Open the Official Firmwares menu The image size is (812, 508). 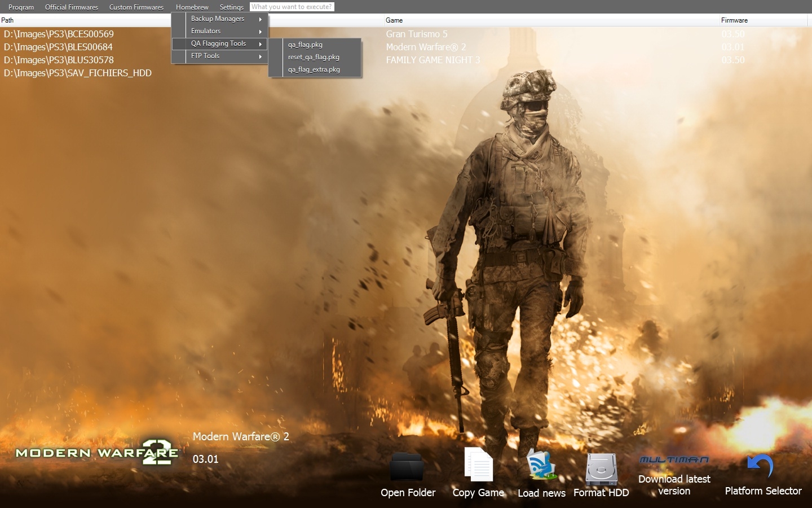[72, 7]
